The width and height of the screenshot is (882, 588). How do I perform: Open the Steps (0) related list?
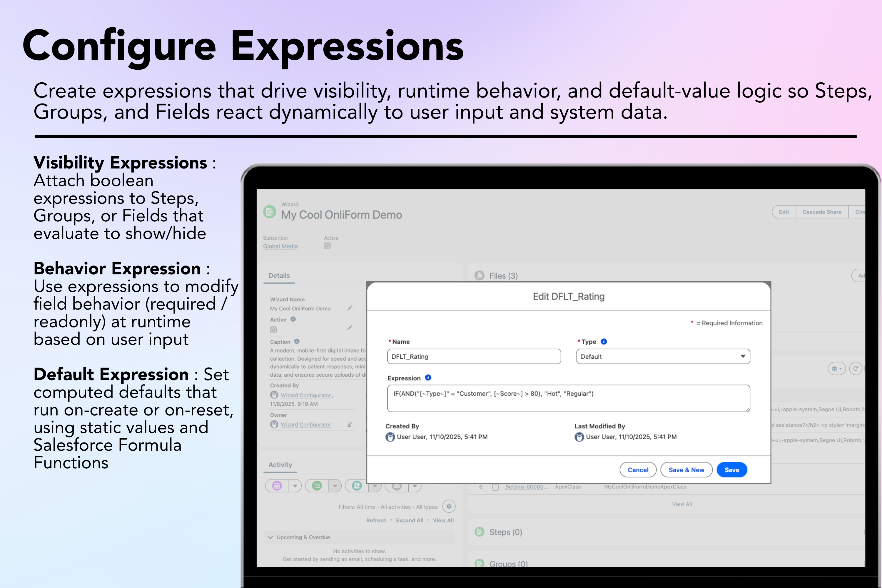[x=505, y=532]
